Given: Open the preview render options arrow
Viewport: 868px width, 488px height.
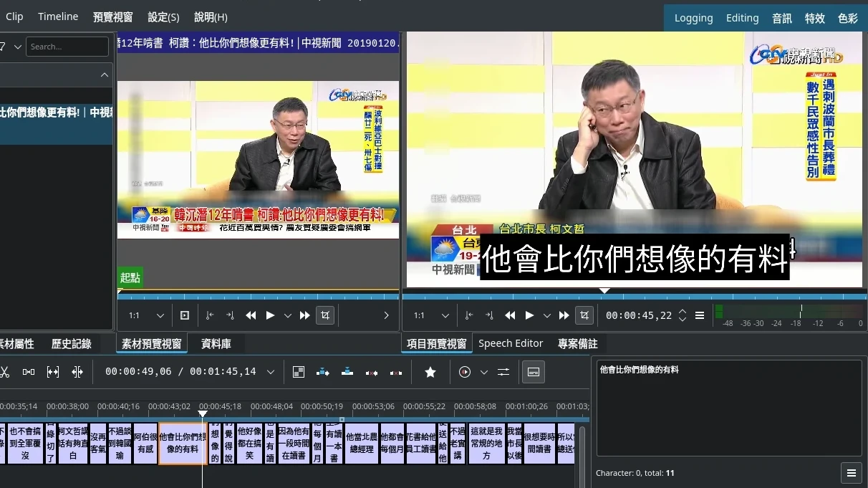Looking at the screenshot, I should [x=483, y=372].
